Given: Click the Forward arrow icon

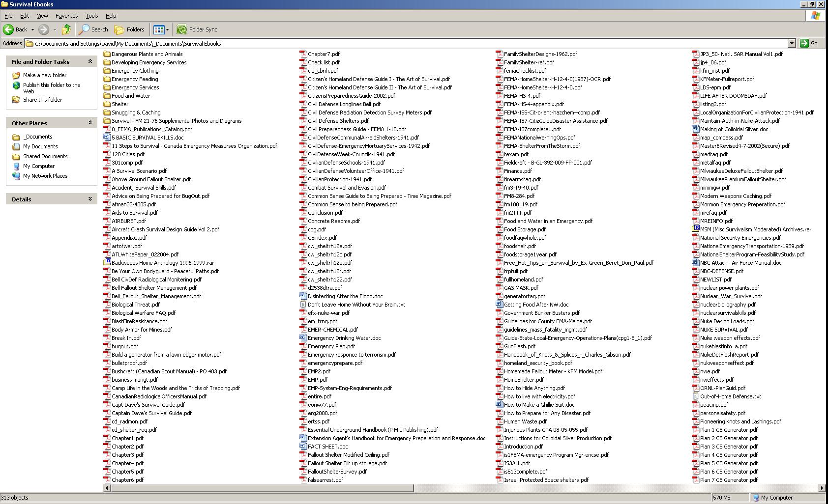Looking at the screenshot, I should (44, 29).
